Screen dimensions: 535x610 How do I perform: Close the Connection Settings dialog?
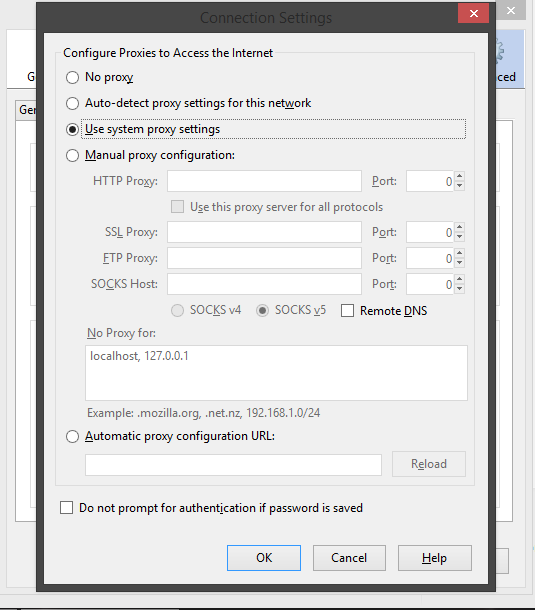474,13
